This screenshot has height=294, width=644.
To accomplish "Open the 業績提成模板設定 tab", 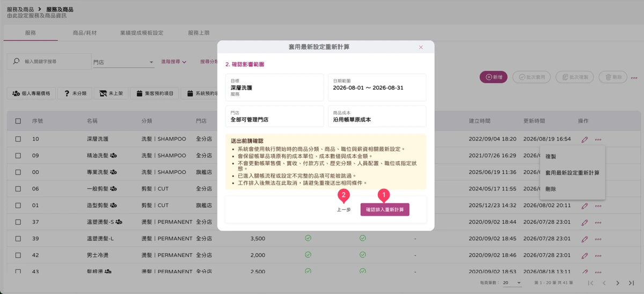I will (x=142, y=33).
